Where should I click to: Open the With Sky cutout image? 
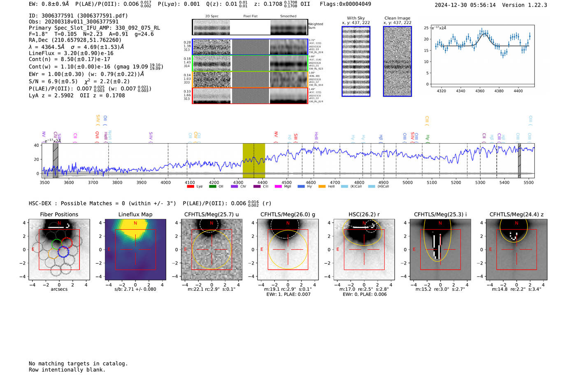[x=356, y=61]
